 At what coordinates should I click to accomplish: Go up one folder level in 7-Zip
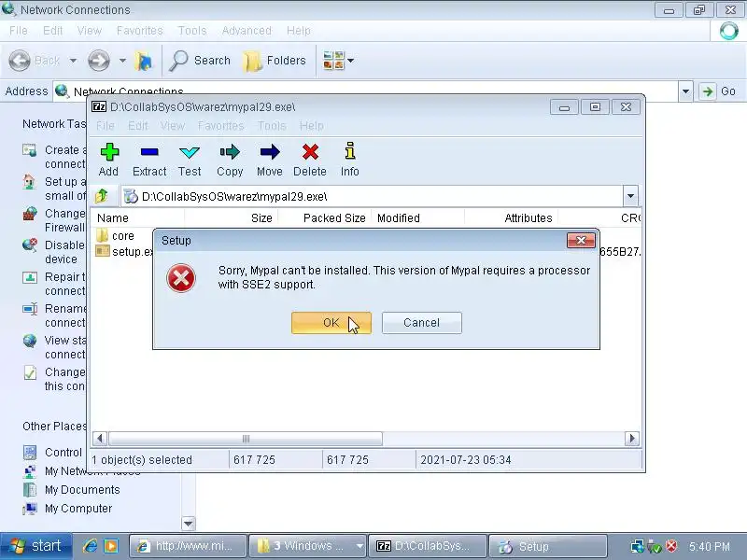102,196
